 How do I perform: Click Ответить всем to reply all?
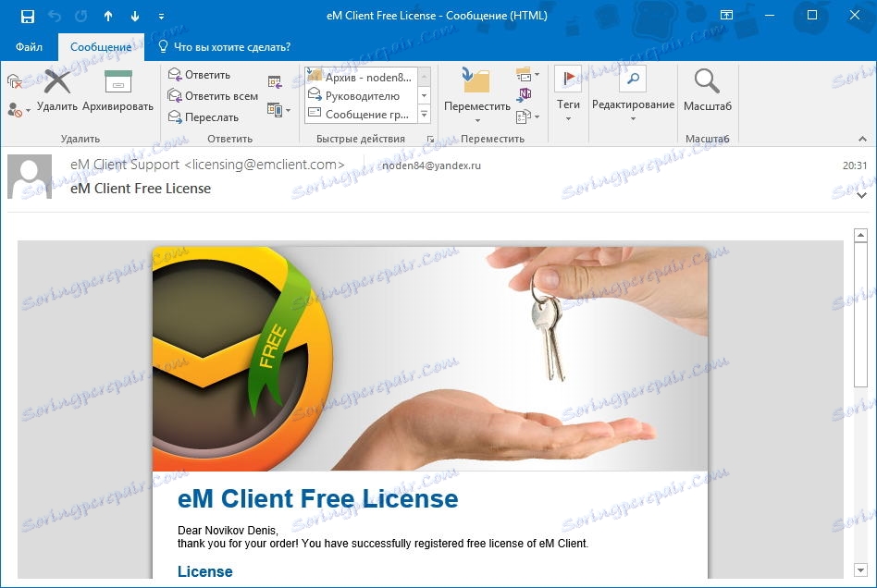[x=213, y=95]
